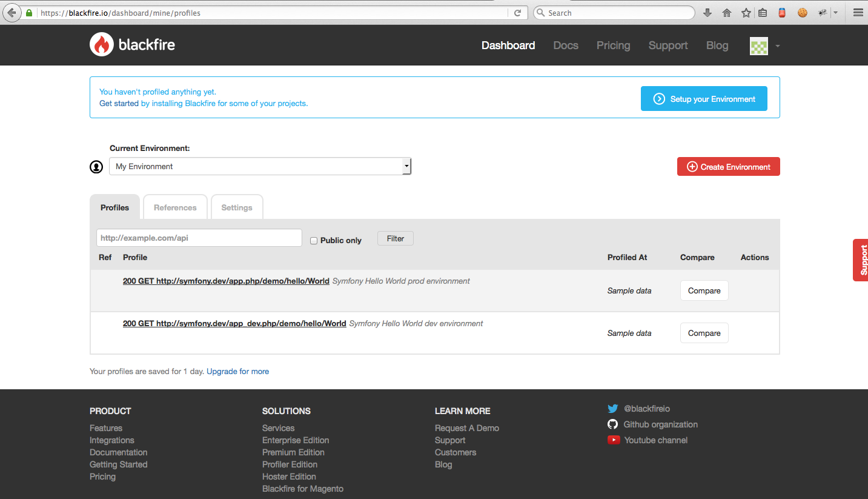Open Profiler Edition footer link

290,464
